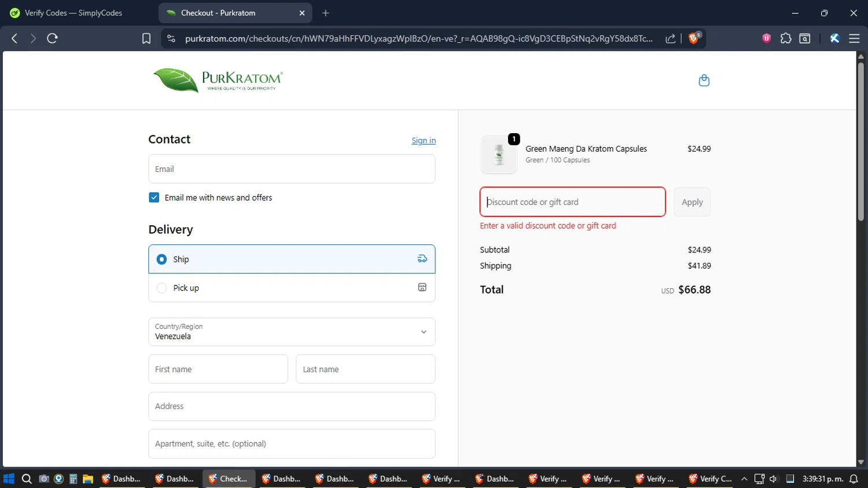Open the browser hamburger main menu
The height and width of the screenshot is (488, 868).
tap(854, 38)
